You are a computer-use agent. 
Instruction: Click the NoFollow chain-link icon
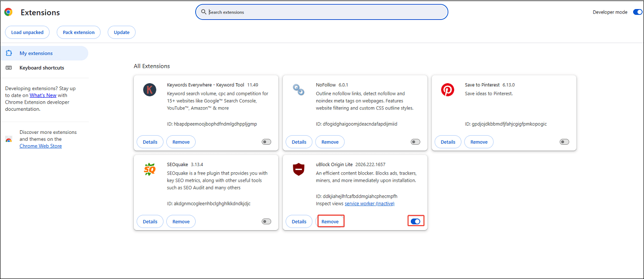tap(298, 90)
